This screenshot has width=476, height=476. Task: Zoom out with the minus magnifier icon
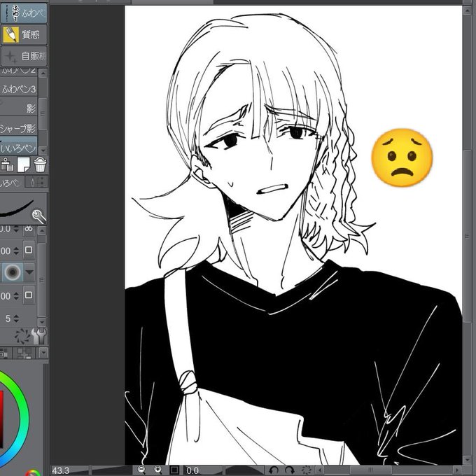141,470
